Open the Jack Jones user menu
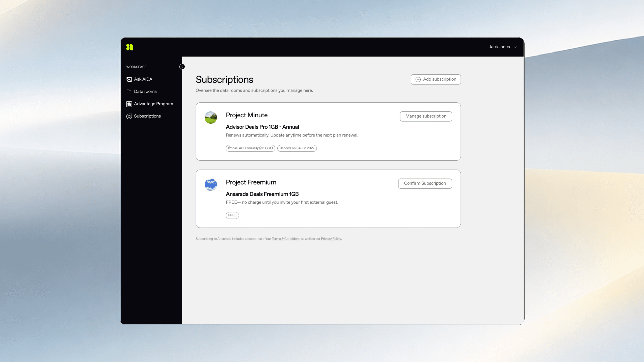Viewport: 644px width, 362px height. 503,47
